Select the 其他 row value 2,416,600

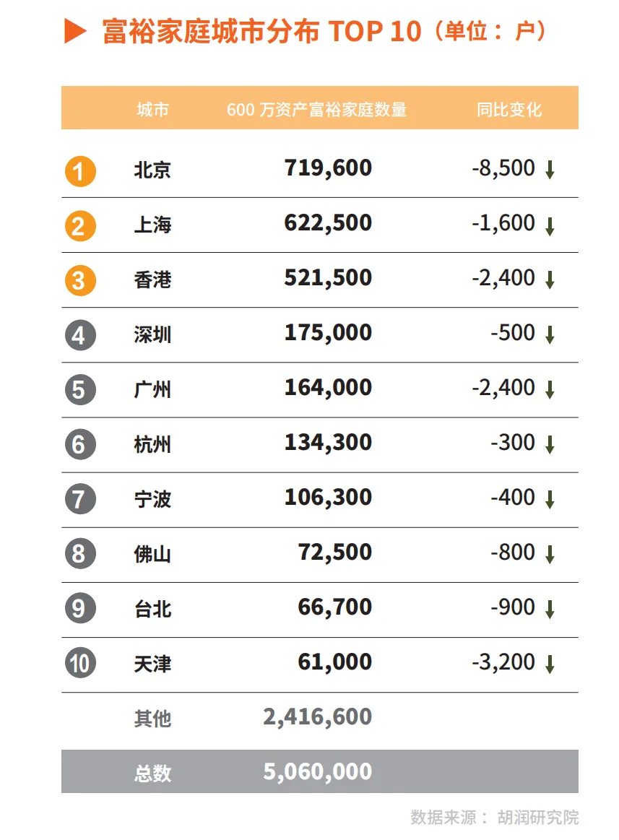(x=317, y=717)
